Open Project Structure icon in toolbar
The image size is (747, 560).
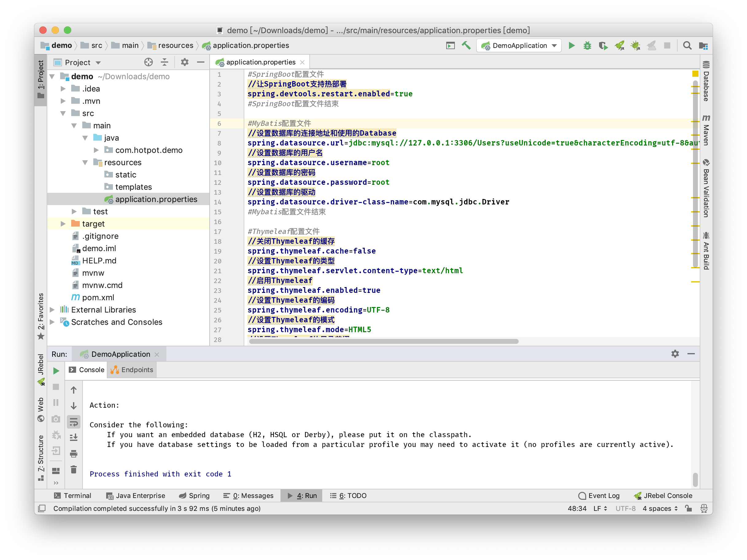point(703,46)
